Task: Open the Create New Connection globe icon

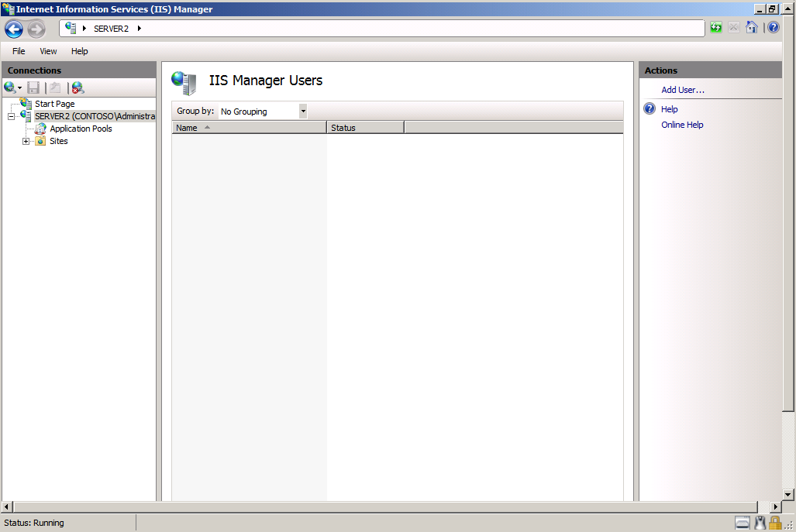Action: 9,88
